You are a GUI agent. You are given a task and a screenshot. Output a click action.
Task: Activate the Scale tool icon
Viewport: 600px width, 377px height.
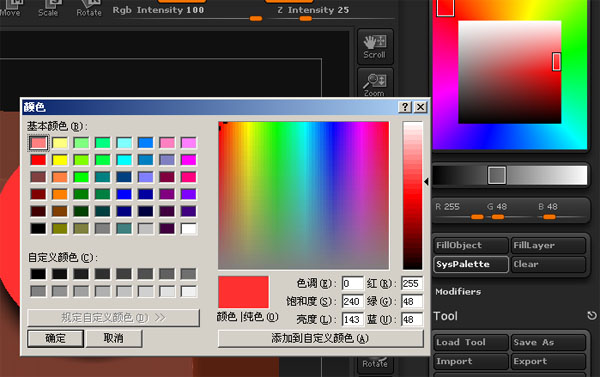click(x=48, y=8)
